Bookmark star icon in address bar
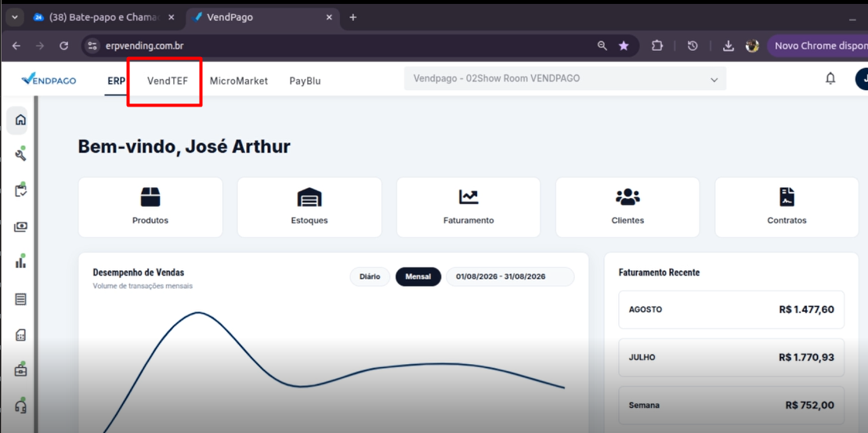Image resolution: width=868 pixels, height=433 pixels. click(624, 46)
